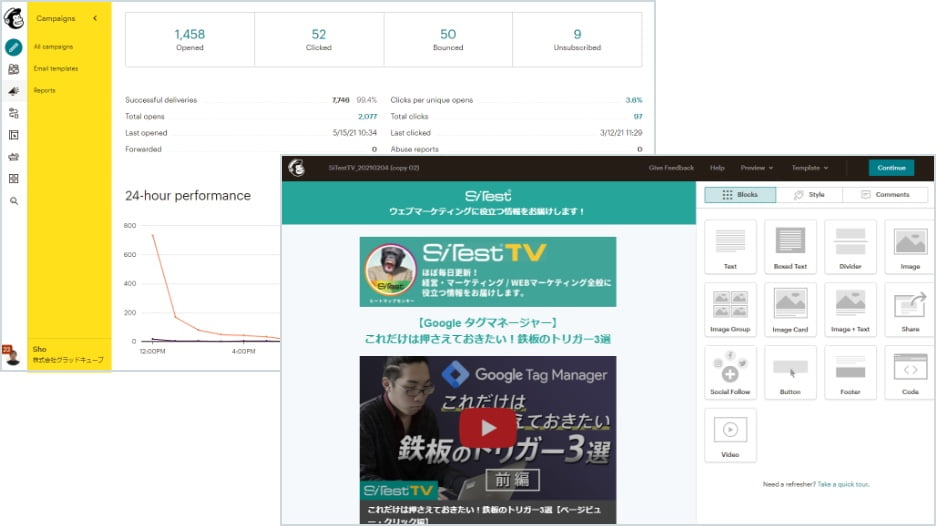Open the Create pencil icon in the sidebar
This screenshot has height=526, width=936.
(14, 47)
